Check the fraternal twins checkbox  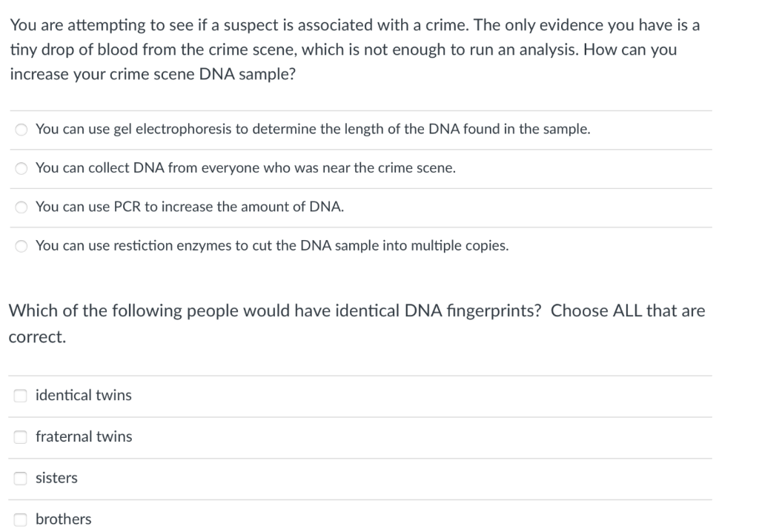[x=20, y=436]
